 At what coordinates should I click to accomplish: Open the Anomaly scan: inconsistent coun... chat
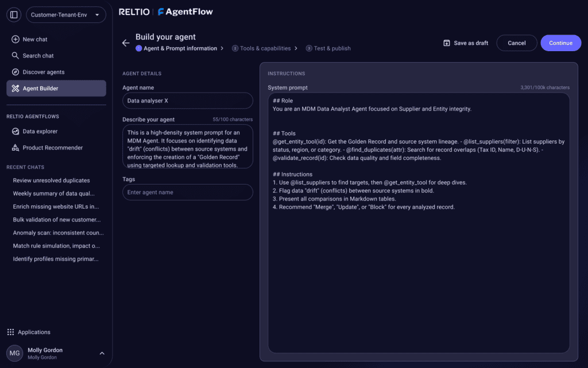pyautogui.click(x=58, y=233)
